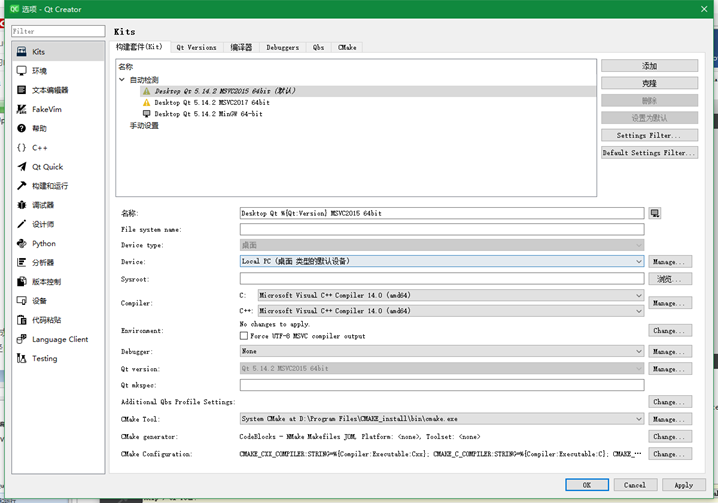Viewport: 718px width, 503px height.
Task: Click 浏览 browse button for Sysroot
Action: (670, 279)
